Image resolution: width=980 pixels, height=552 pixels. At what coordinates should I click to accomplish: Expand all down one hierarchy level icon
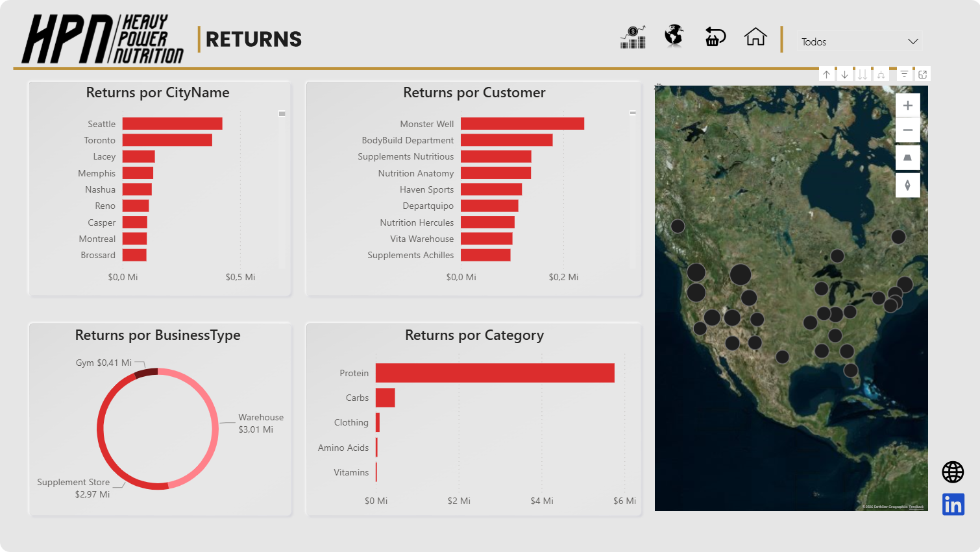tap(881, 75)
